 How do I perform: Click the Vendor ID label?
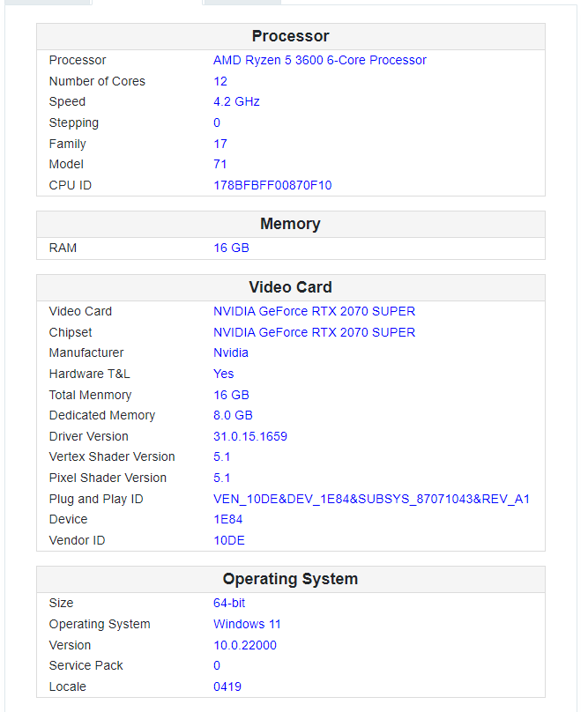click(78, 540)
